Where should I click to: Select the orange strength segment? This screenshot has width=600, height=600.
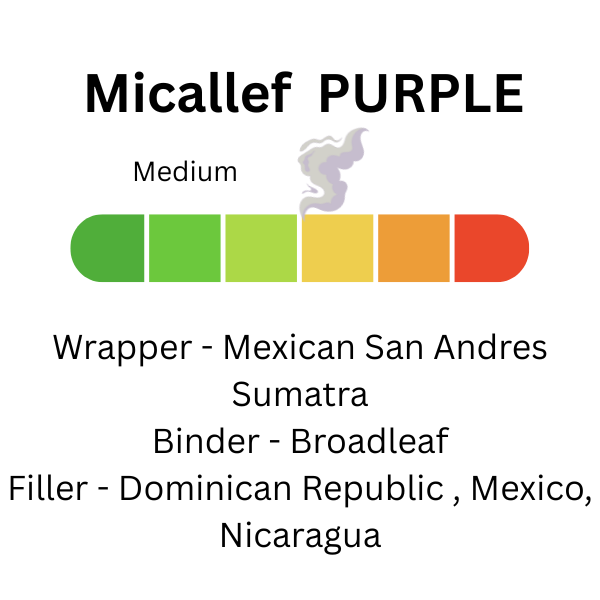coord(414,248)
